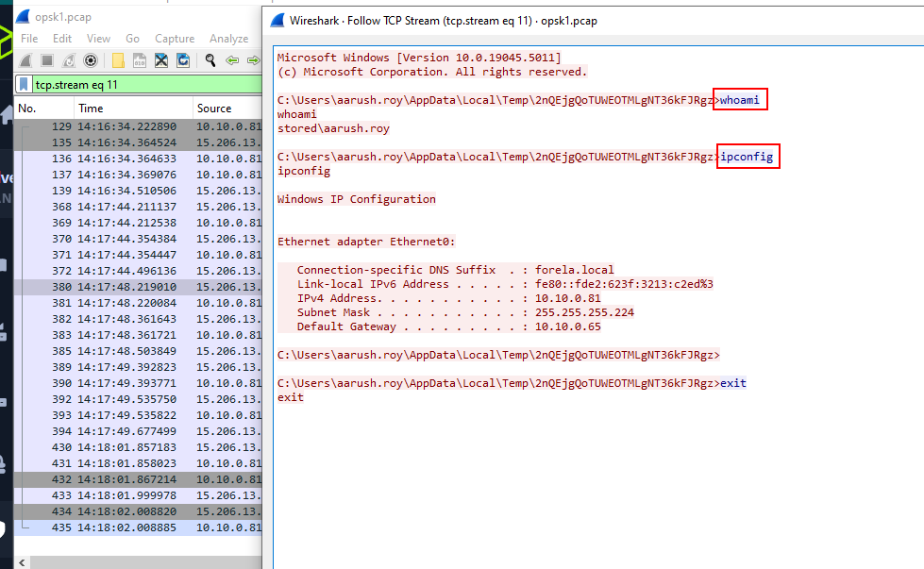Image resolution: width=924 pixels, height=569 pixels.
Task: Click the stop capture square icon
Action: click(47, 60)
